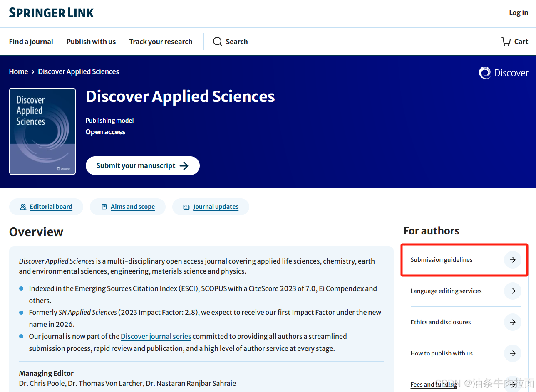Open Submission guidelines link
Viewport: 536px width, 392px height.
(x=442, y=260)
